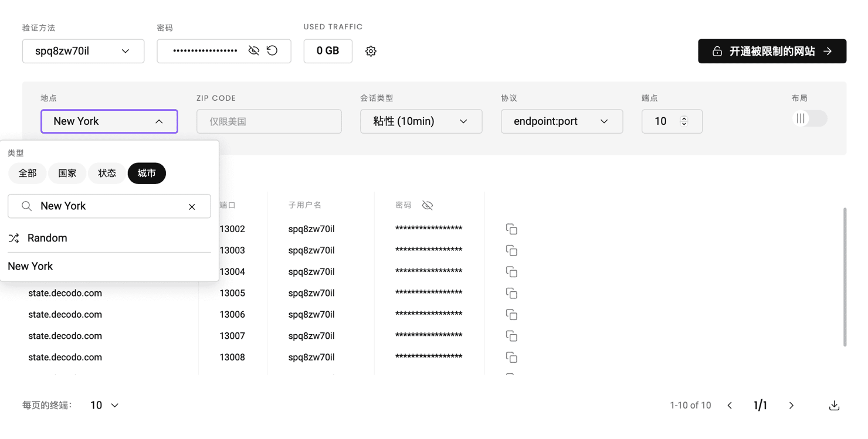Copy the row with port 13002
This screenshot has width=868, height=439.
(x=511, y=229)
